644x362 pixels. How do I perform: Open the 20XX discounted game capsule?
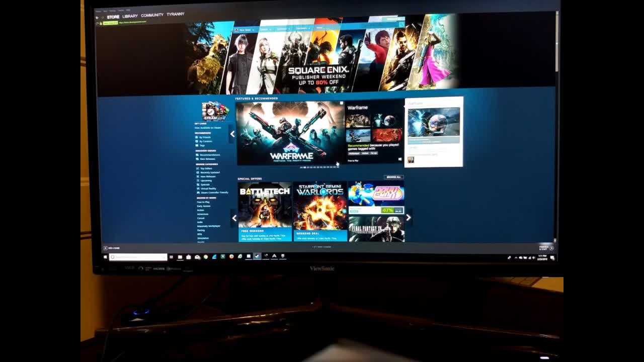376,198
